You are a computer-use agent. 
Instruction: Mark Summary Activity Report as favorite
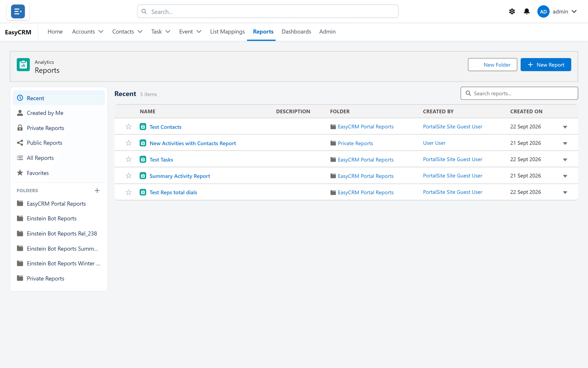pyautogui.click(x=129, y=176)
